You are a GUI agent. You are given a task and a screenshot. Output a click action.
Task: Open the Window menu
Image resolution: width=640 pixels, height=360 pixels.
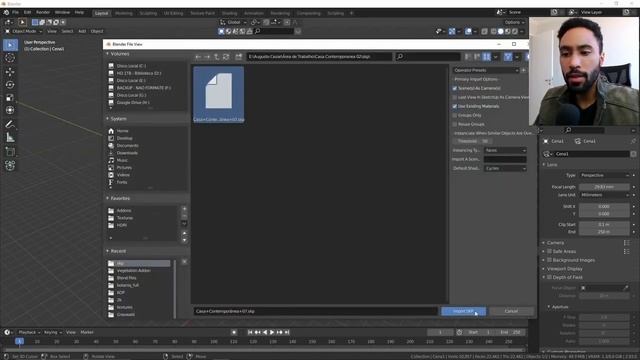coord(62,13)
